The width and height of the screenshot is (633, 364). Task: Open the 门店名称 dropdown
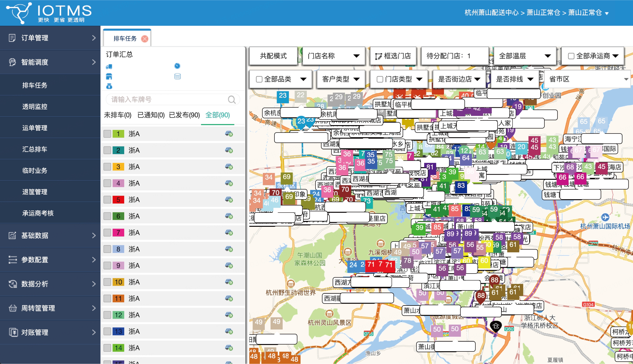click(x=333, y=56)
